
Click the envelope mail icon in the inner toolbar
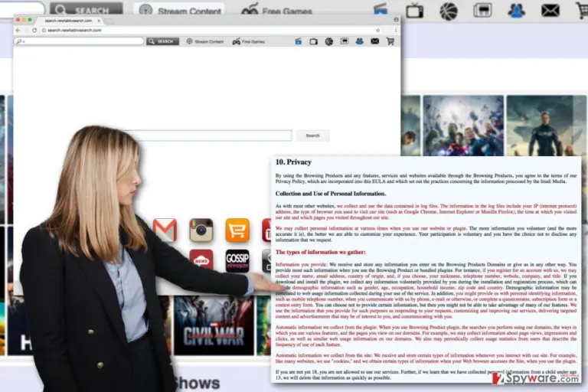tap(374, 41)
